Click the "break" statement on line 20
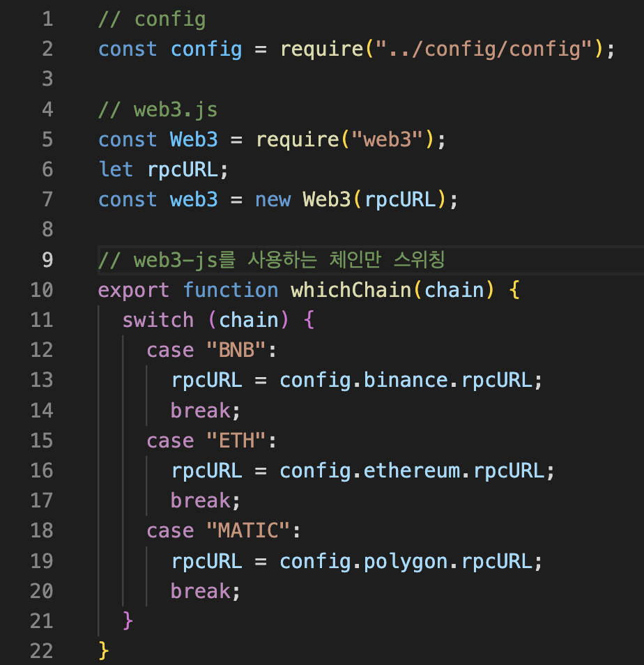The image size is (644, 665). point(200,591)
